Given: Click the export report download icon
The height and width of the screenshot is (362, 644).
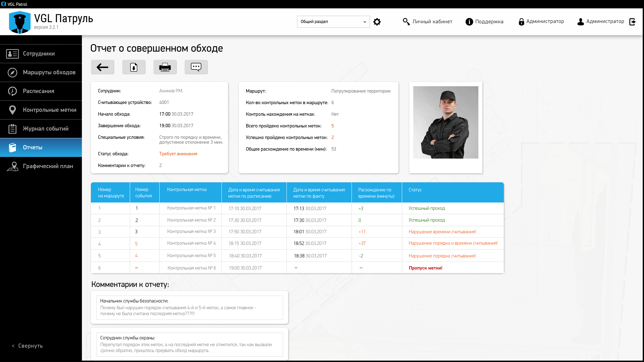Looking at the screenshot, I should tap(134, 67).
